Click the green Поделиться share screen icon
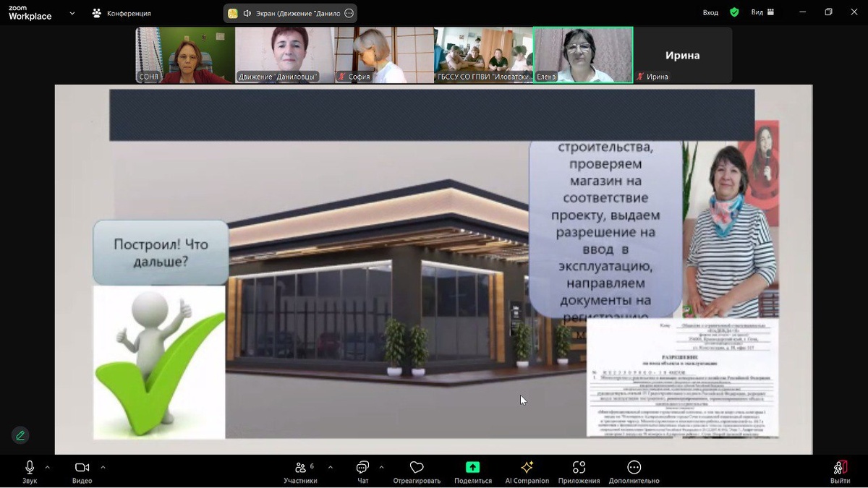868x488 pixels. click(x=472, y=467)
